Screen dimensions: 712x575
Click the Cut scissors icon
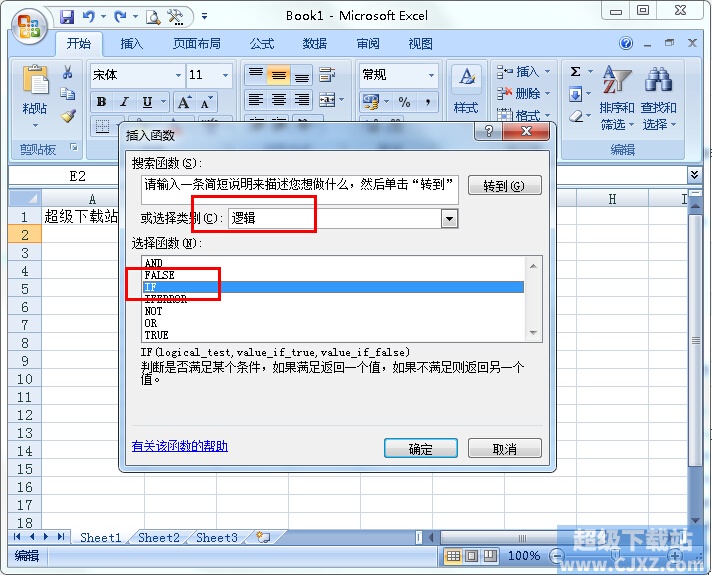click(x=68, y=72)
